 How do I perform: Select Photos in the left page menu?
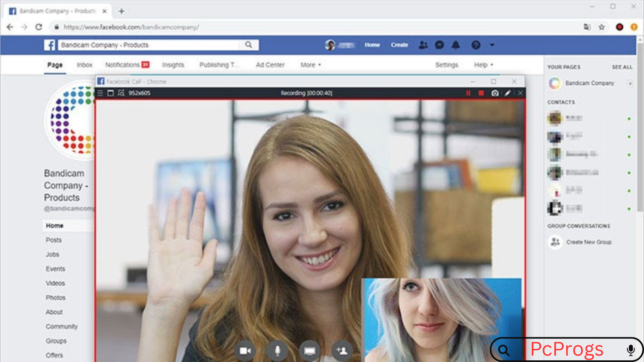56,298
